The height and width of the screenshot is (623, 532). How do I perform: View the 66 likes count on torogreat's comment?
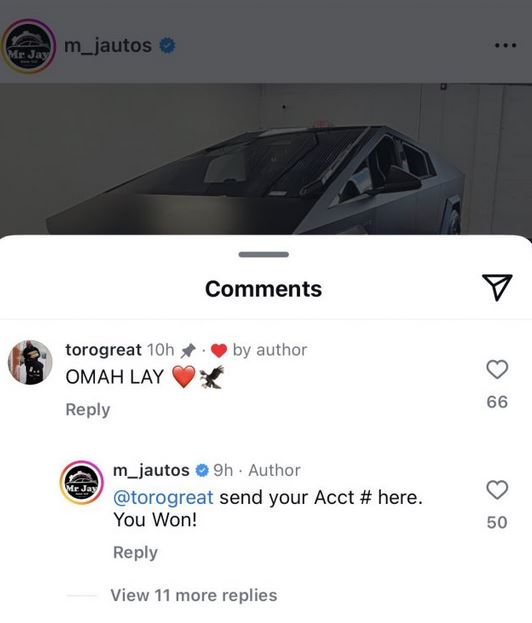497,402
